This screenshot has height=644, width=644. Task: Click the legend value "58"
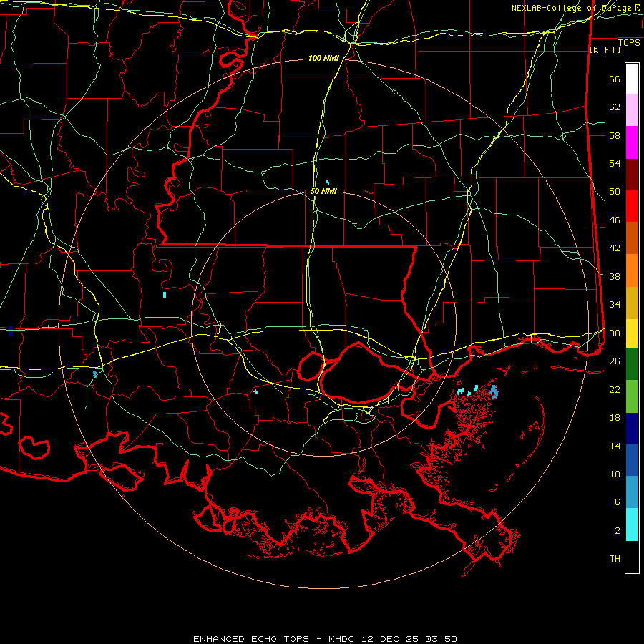point(615,135)
